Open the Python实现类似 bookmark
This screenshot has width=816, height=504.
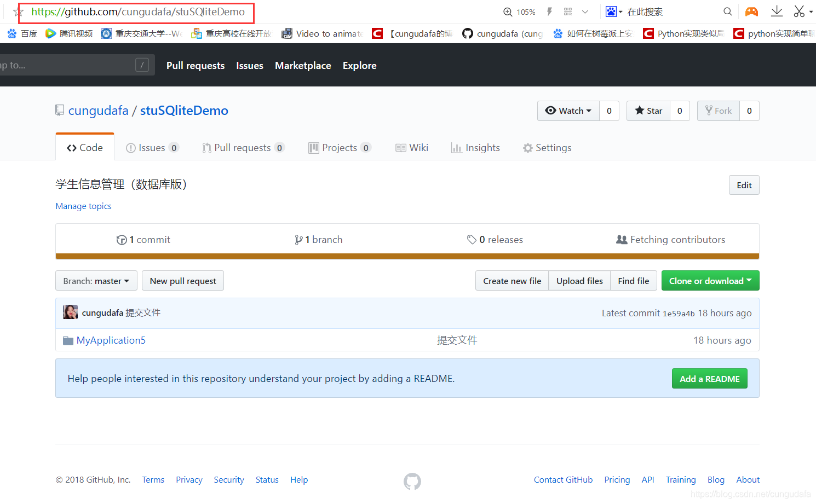(x=683, y=34)
